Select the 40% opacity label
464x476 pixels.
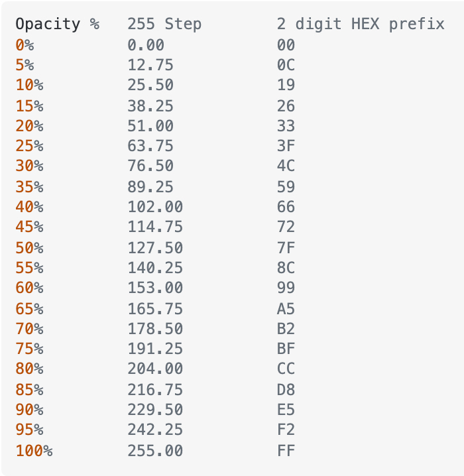coord(29,207)
